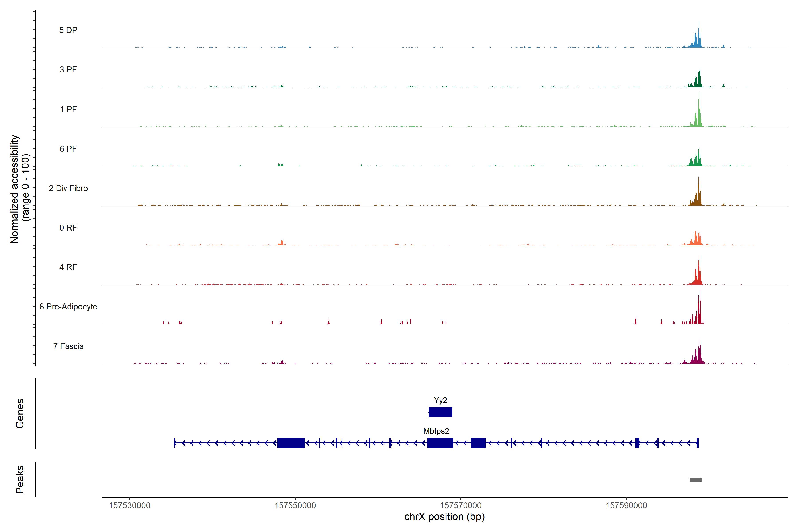Click the 5 DP track label
This screenshot has width=798, height=532.
68,30
